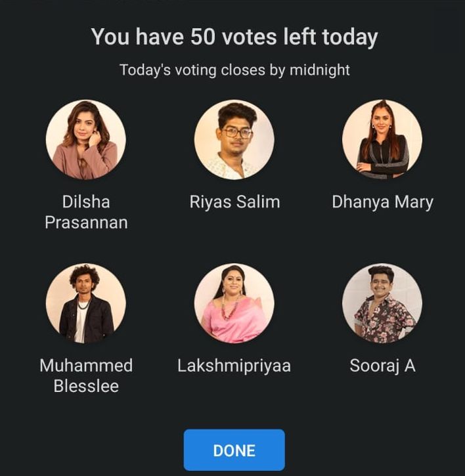Vote for the contestant in the pink saree
The image size is (465, 476).
(x=234, y=303)
